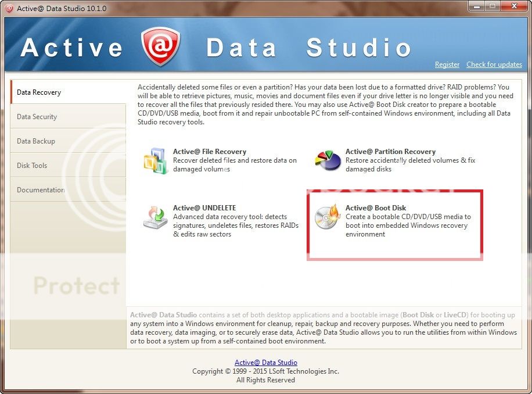532x394 pixels.
Task: Click 'Recover deleted files and restore data' description
Action: 235,164
